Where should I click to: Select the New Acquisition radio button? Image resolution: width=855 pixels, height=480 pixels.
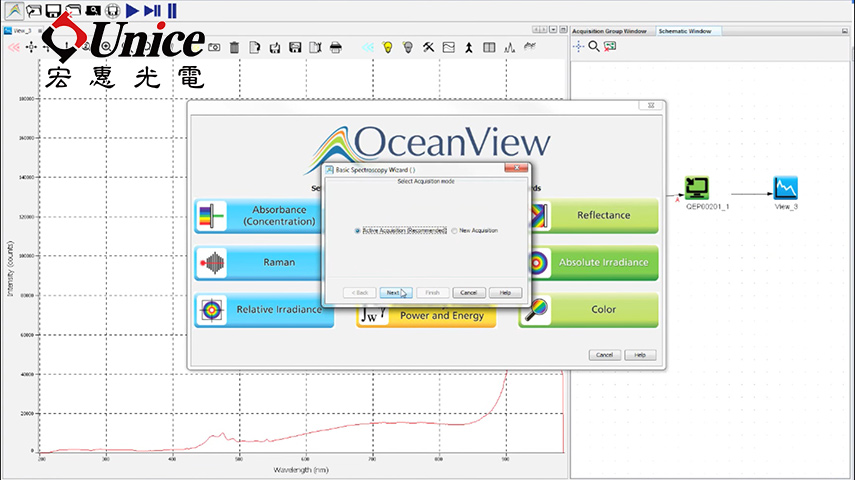tap(454, 231)
